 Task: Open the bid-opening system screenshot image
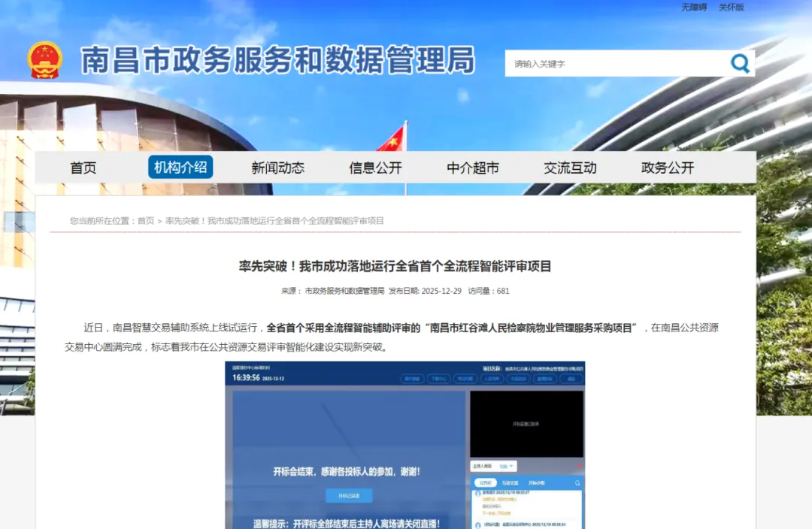[405, 445]
